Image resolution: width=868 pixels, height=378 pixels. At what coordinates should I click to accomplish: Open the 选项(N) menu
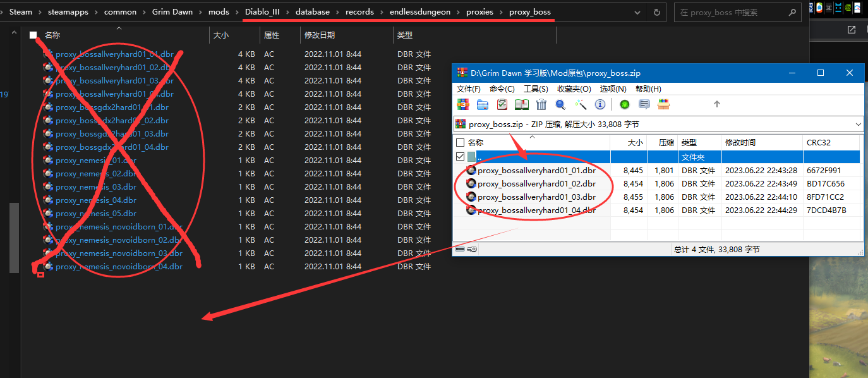pyautogui.click(x=613, y=89)
